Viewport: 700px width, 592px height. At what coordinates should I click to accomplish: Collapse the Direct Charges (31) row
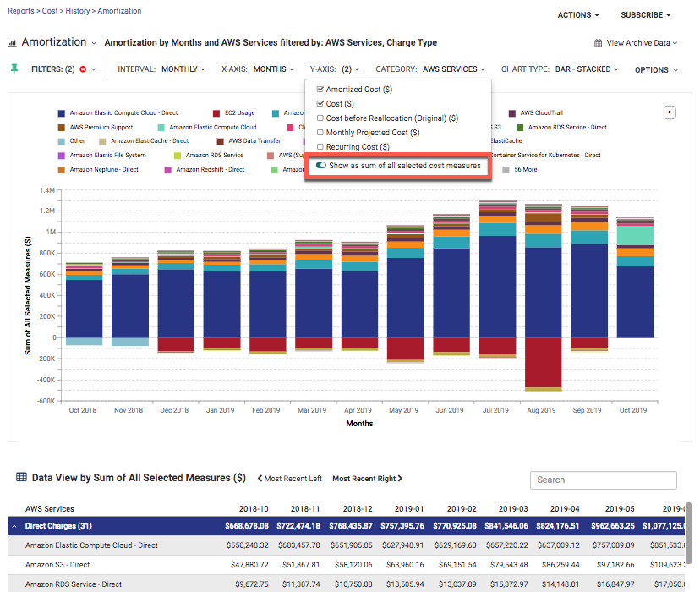point(14,526)
